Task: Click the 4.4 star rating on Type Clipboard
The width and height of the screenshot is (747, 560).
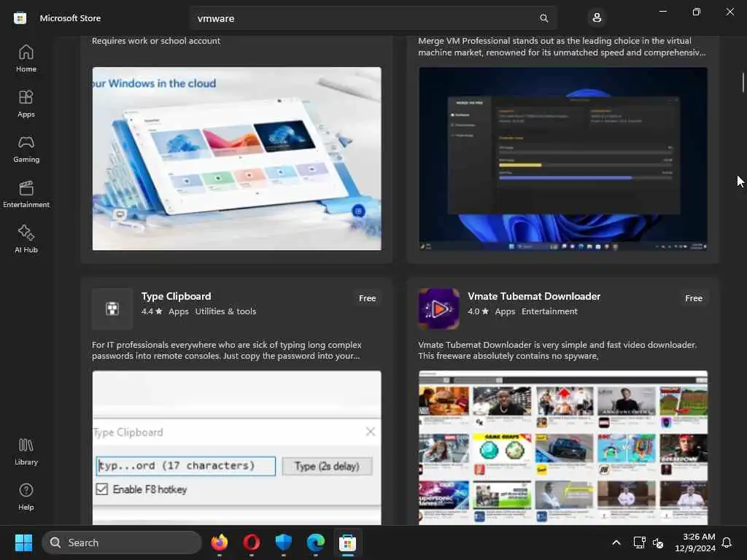Action: [152, 311]
